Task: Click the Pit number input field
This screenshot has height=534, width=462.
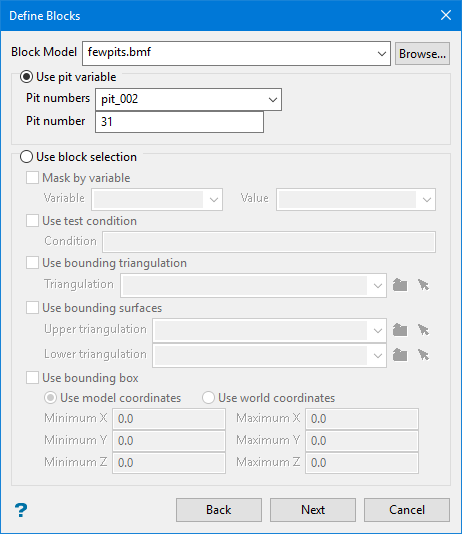Action: (x=179, y=122)
